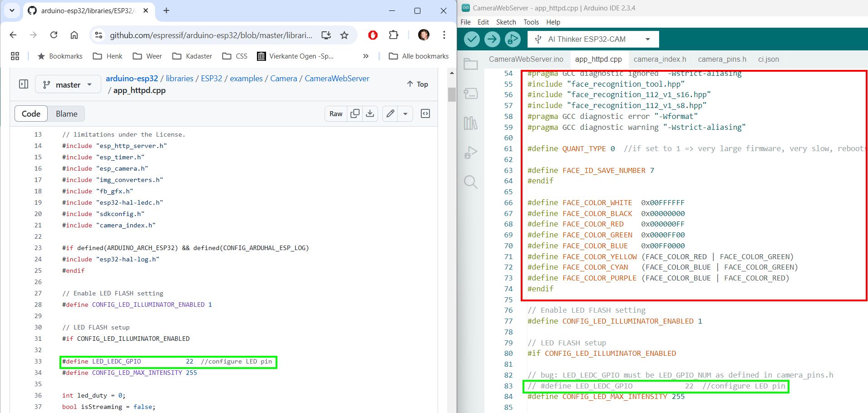Switch to the Blame view
Screen dimensions: 868x413
pyautogui.click(x=66, y=114)
